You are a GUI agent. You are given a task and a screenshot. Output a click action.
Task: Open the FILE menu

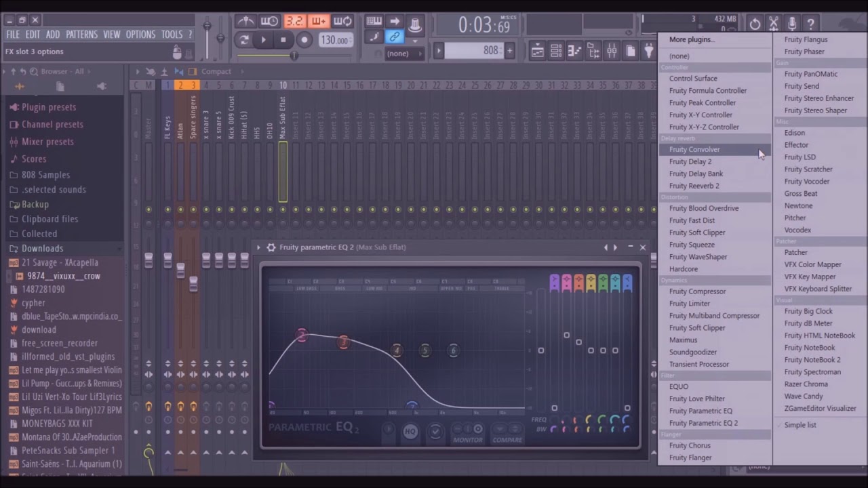click(13, 34)
